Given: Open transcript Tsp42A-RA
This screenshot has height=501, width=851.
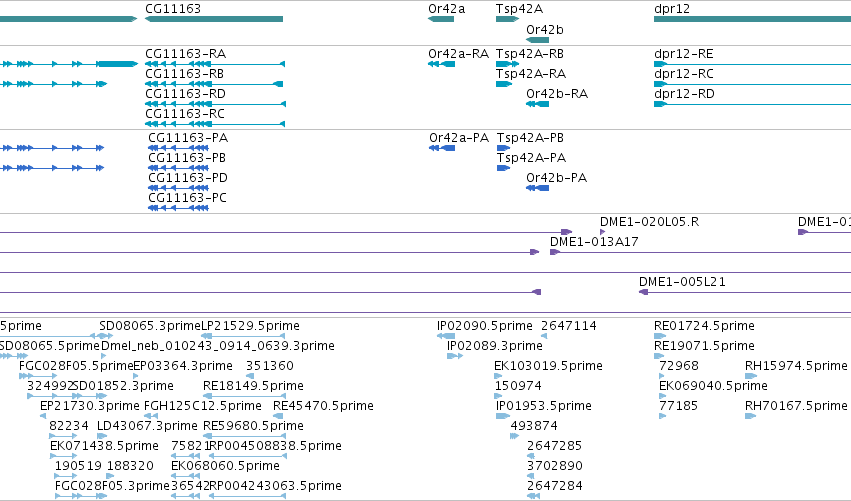Looking at the screenshot, I should tap(530, 74).
